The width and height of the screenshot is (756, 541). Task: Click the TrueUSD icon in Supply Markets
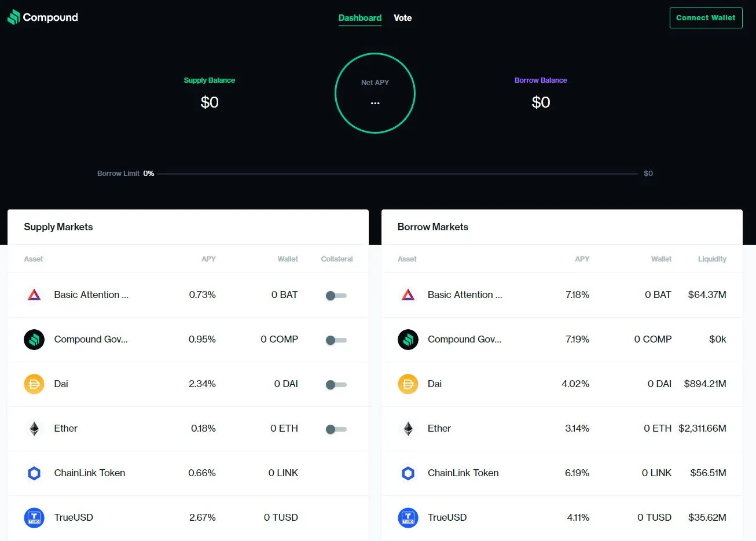34,517
